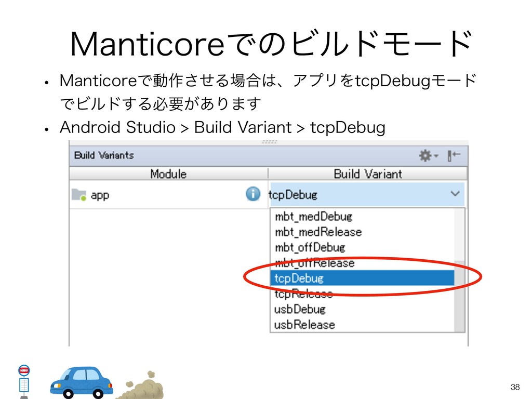Choose usbRelease from the variant list
The width and height of the screenshot is (532, 399).
click(x=362, y=325)
